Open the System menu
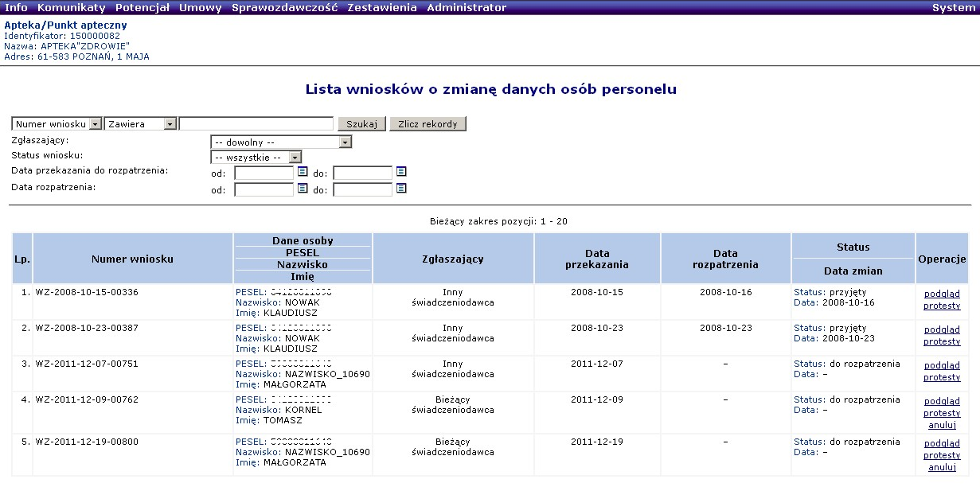980x487 pixels. tap(953, 7)
